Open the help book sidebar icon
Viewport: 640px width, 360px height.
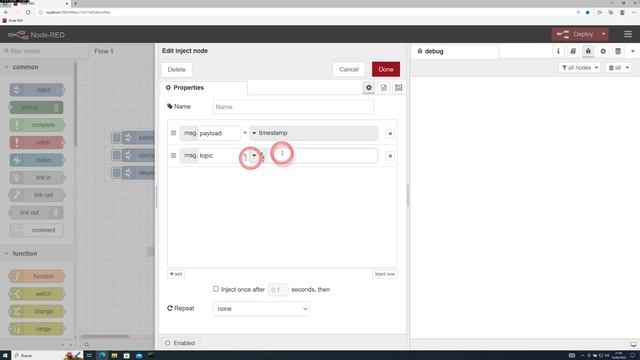pyautogui.click(x=573, y=51)
